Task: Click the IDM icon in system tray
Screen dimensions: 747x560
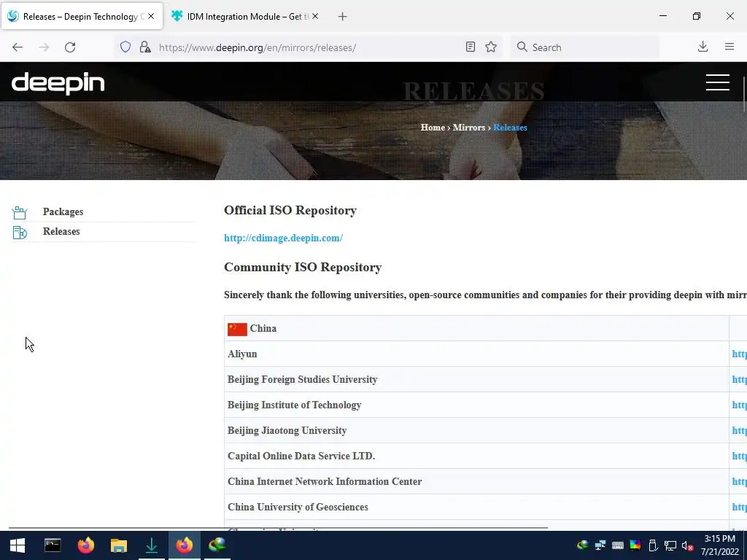Action: pos(582,545)
